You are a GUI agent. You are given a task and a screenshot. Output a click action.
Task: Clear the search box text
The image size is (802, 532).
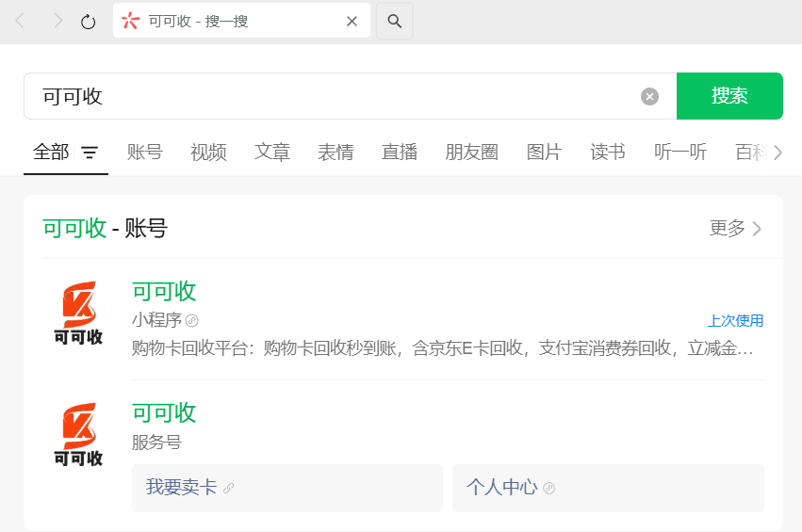(649, 96)
